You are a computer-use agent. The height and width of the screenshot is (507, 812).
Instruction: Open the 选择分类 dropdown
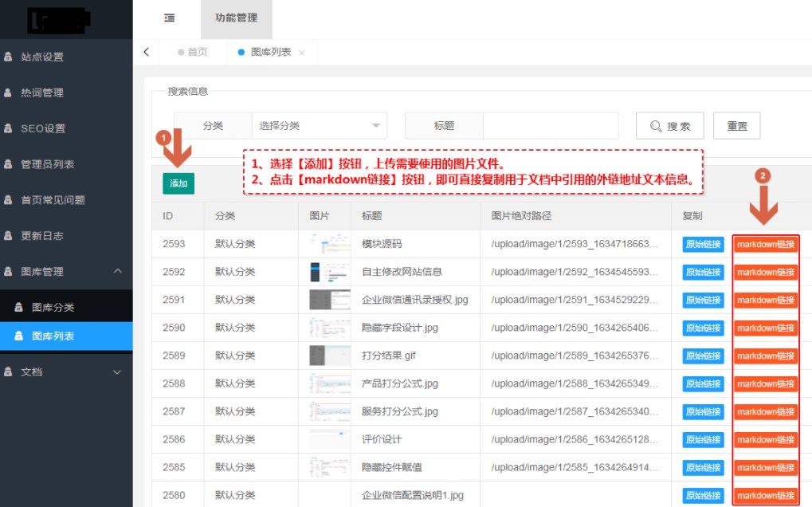click(x=319, y=126)
